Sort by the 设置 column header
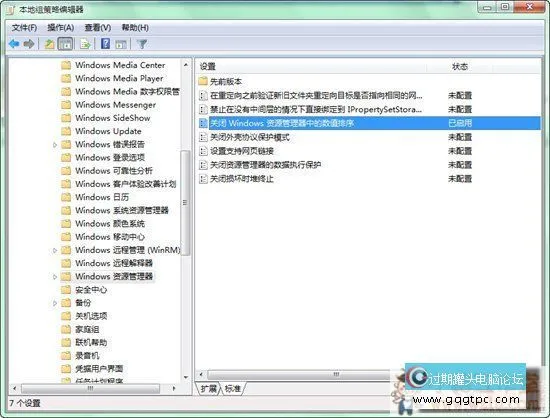This screenshot has width=550, height=418. pyautogui.click(x=311, y=66)
